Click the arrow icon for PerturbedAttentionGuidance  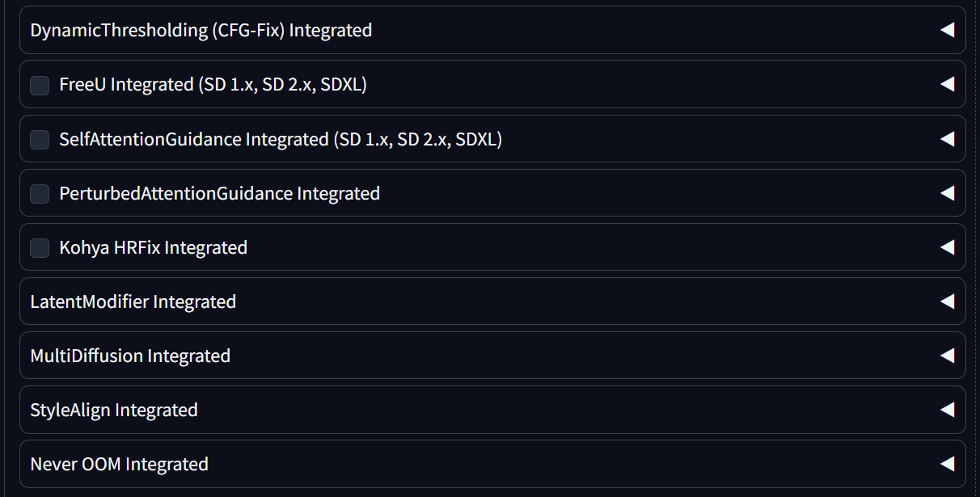pos(947,193)
